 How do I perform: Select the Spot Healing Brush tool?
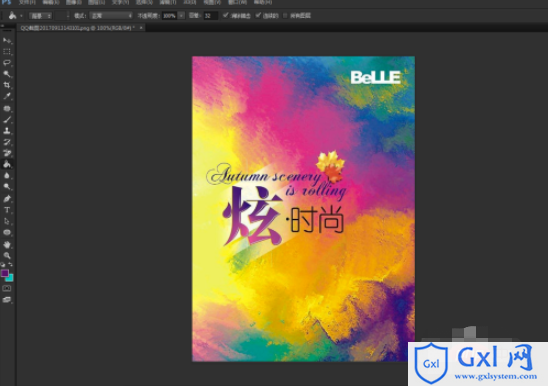7,108
